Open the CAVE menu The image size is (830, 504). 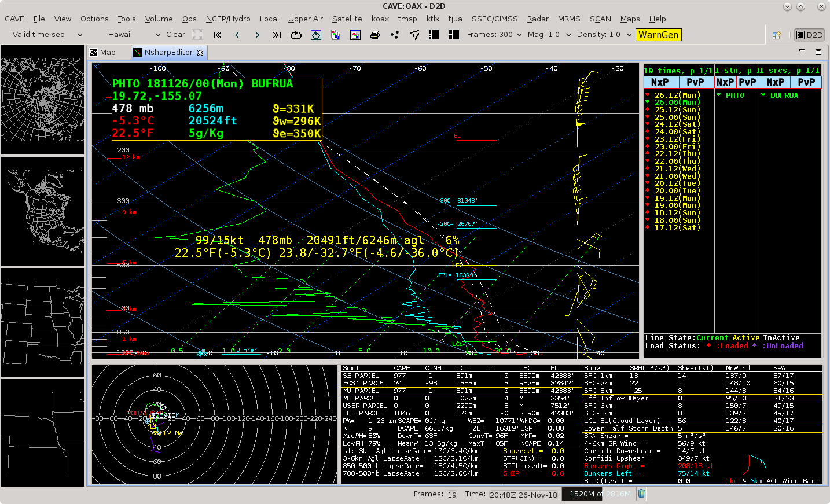click(x=14, y=19)
